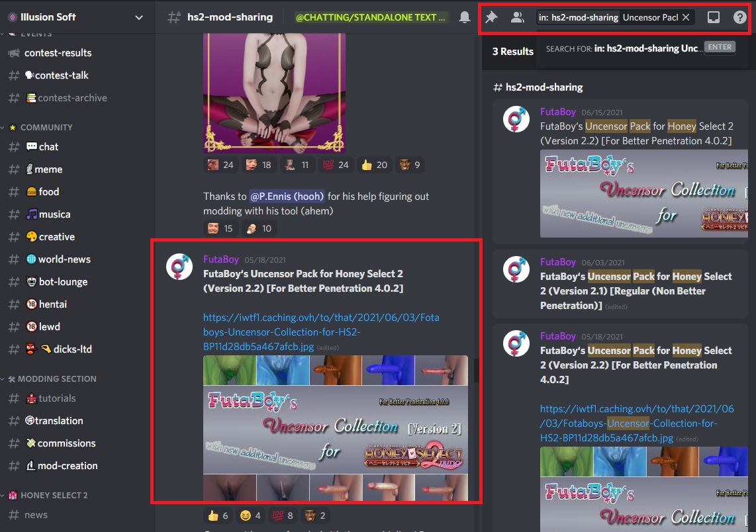
Task: Open banner image in 06/15/2021 search result
Action: (x=644, y=194)
